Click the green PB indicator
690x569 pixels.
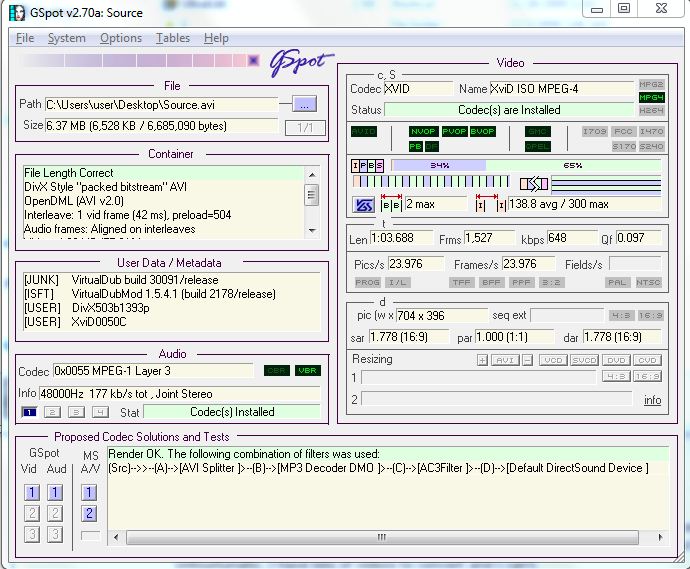pos(415,146)
